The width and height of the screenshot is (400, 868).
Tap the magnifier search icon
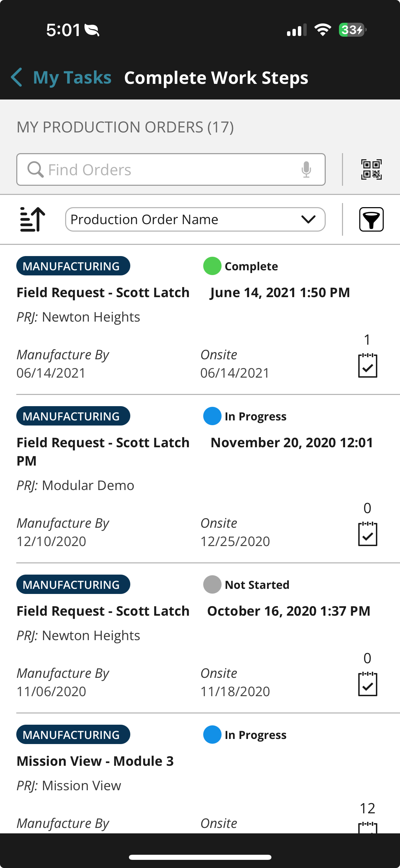coord(35,169)
